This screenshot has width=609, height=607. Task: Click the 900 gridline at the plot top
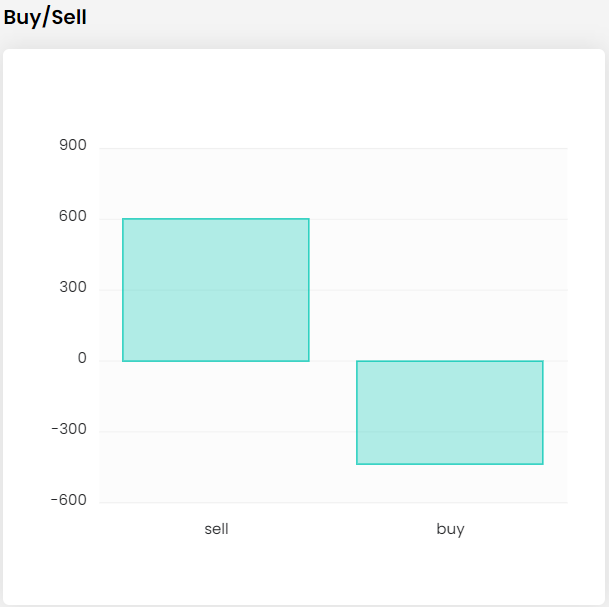point(333,148)
